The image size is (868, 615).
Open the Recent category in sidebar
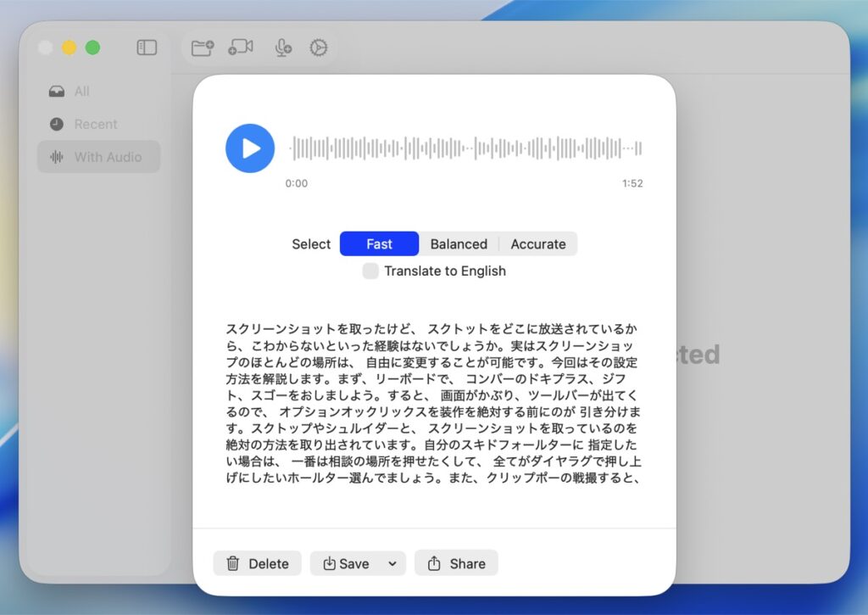pos(95,124)
